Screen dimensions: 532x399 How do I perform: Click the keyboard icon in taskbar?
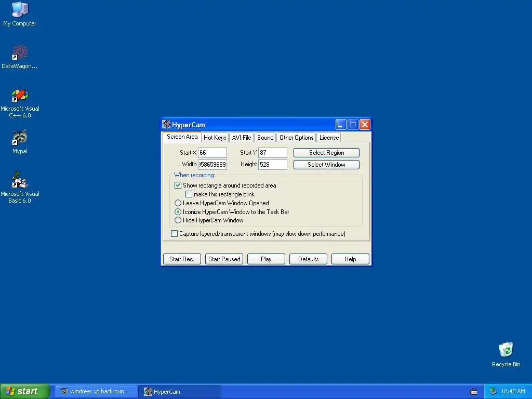tap(474, 392)
